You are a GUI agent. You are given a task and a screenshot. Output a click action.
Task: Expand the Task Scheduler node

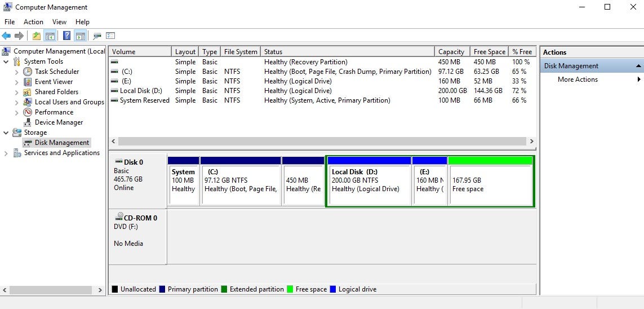[17, 72]
